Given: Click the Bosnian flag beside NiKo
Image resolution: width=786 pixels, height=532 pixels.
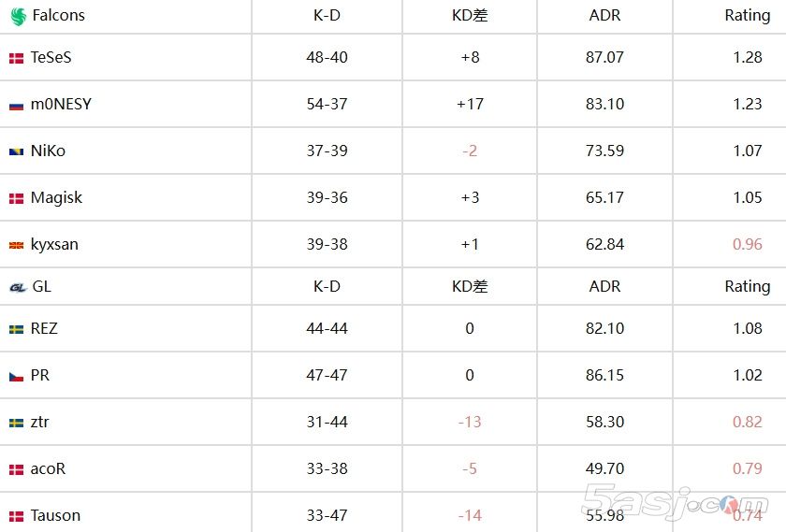Looking at the screenshot, I should pos(16,151).
